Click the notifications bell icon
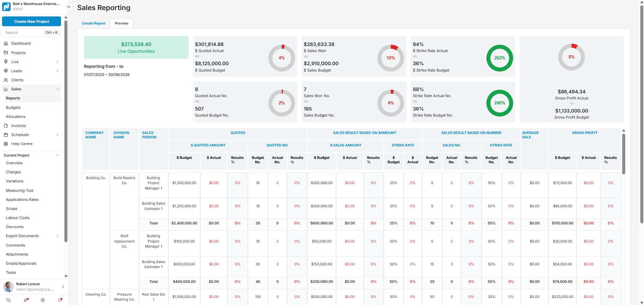The height and width of the screenshot is (305, 644). 60,300
